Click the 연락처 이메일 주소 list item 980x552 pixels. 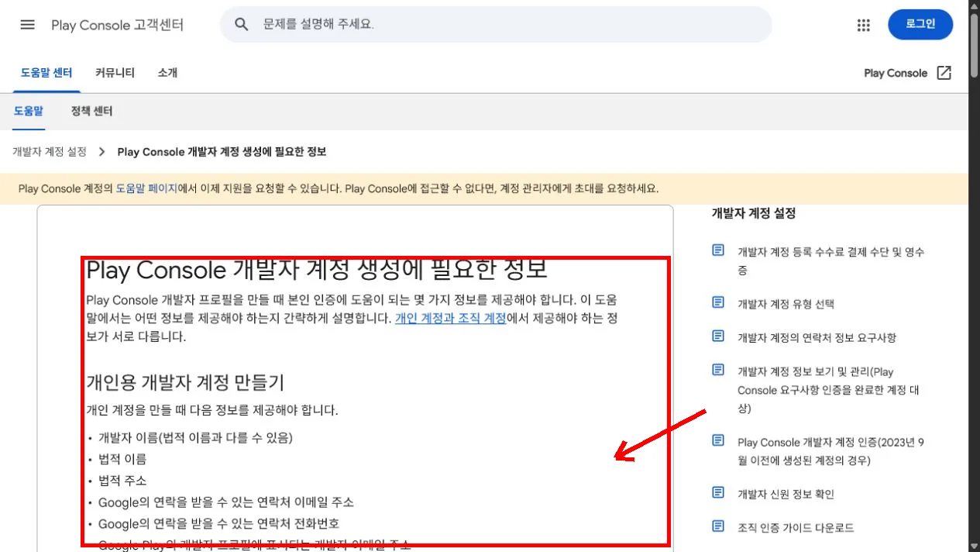(x=226, y=502)
